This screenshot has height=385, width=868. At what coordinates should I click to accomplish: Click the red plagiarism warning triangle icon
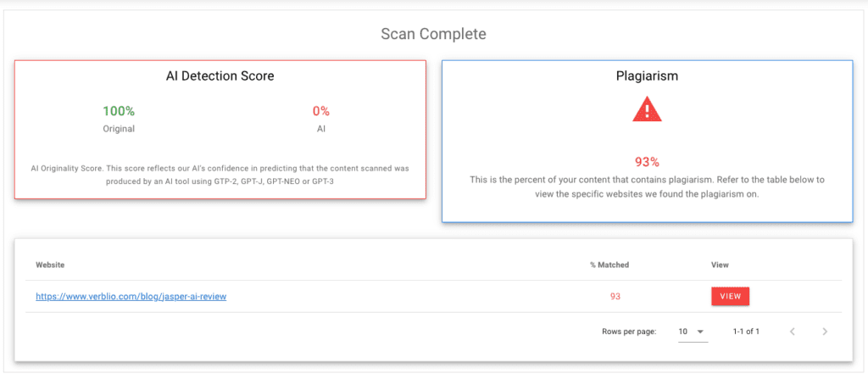(647, 109)
